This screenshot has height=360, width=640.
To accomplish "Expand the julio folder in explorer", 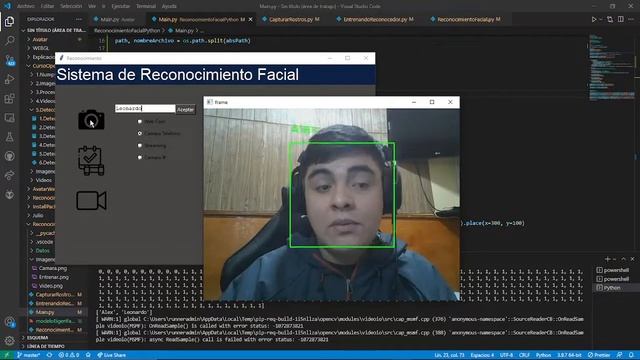I will [38, 215].
